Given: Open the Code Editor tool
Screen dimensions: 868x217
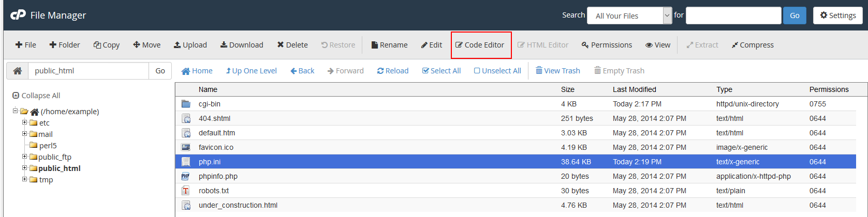Looking at the screenshot, I should click(x=480, y=45).
